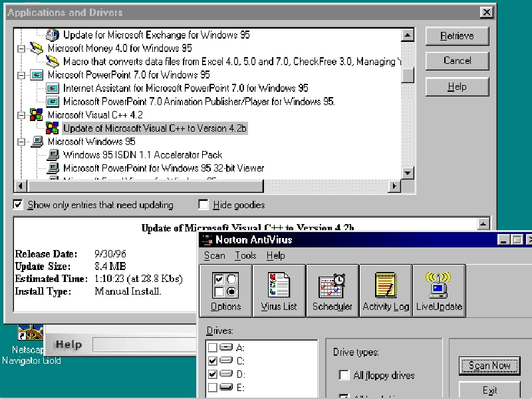Click the drive C: icon

[x=226, y=360]
